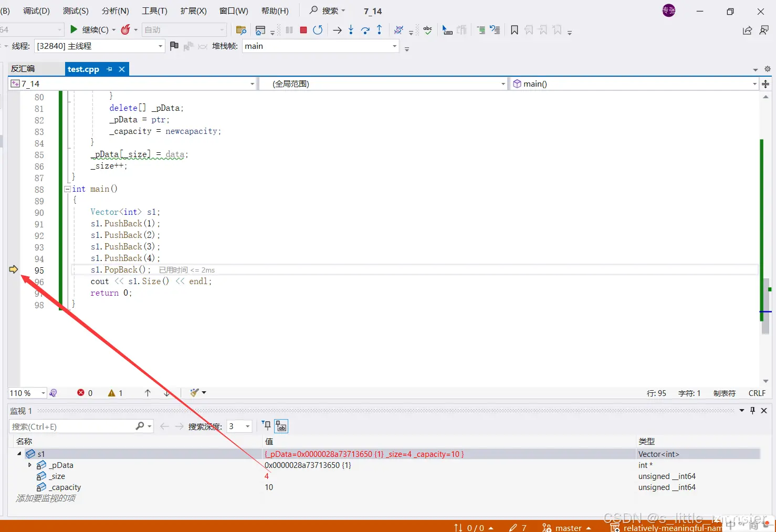The width and height of the screenshot is (776, 532).
Task: Click the IntelliCode lightbulb icon by zoom
Action: click(x=53, y=393)
